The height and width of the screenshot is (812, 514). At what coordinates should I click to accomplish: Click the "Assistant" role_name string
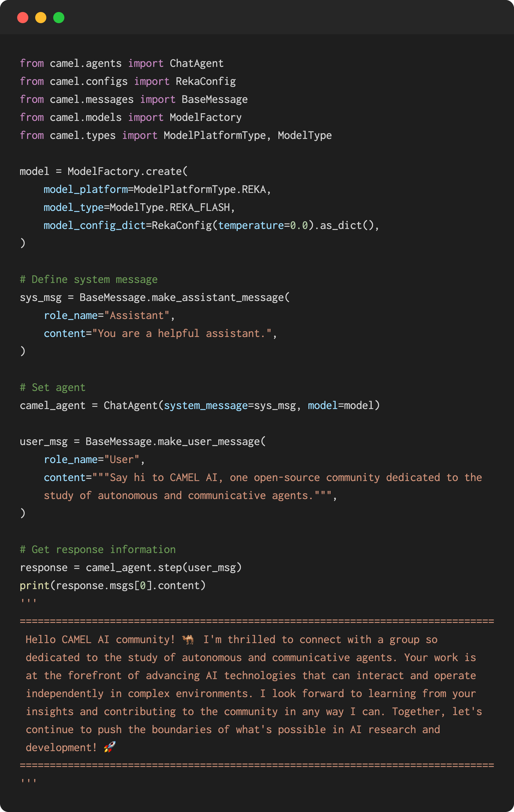coord(136,316)
